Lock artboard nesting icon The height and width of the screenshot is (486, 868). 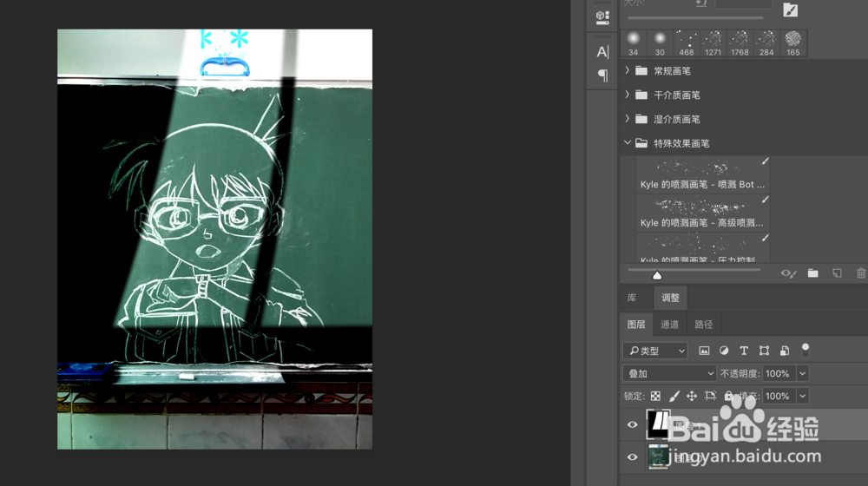click(710, 396)
